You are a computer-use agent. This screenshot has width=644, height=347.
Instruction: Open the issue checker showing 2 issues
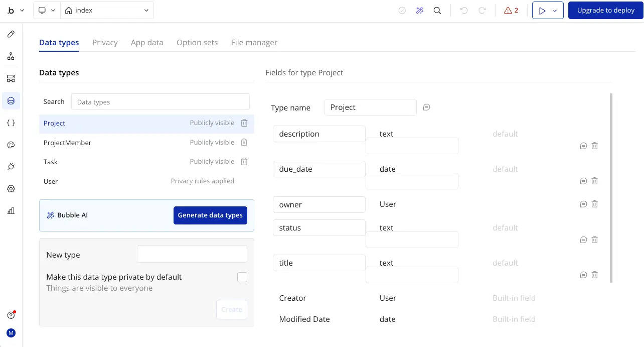coord(511,10)
